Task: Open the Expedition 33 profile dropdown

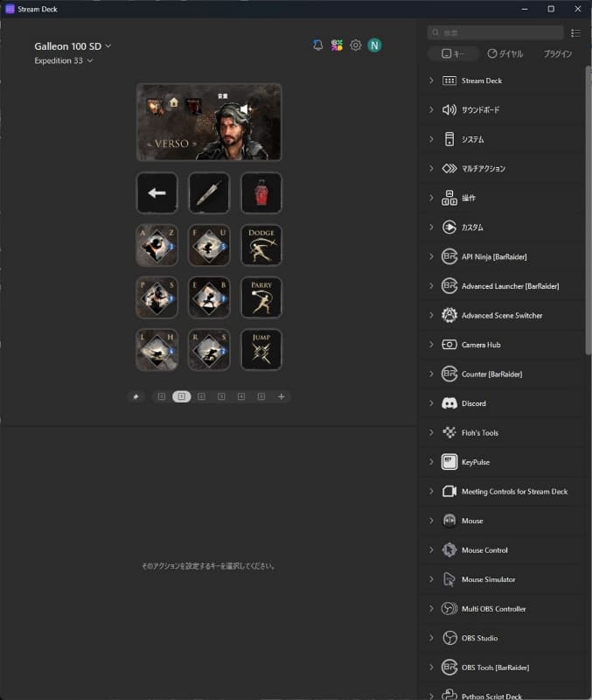Action: [x=63, y=60]
